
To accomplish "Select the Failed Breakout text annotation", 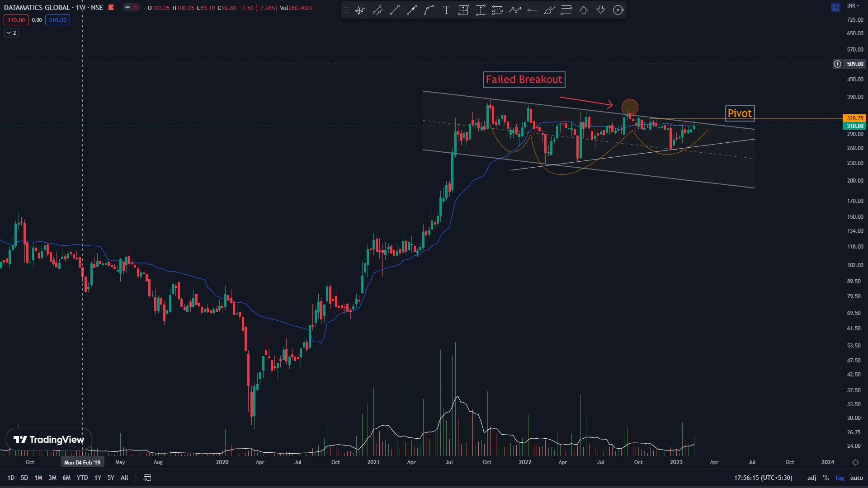I will coord(524,80).
